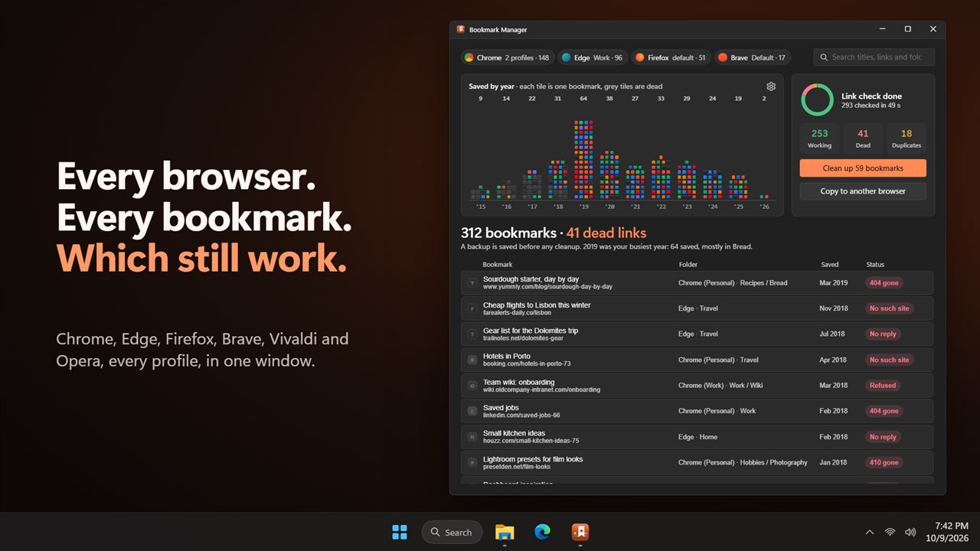This screenshot has height=551, width=980.
Task: Click the taskbar Search box
Action: click(452, 532)
